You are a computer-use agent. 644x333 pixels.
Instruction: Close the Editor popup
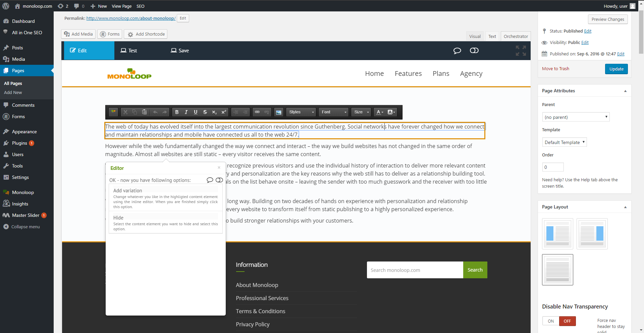219,168
